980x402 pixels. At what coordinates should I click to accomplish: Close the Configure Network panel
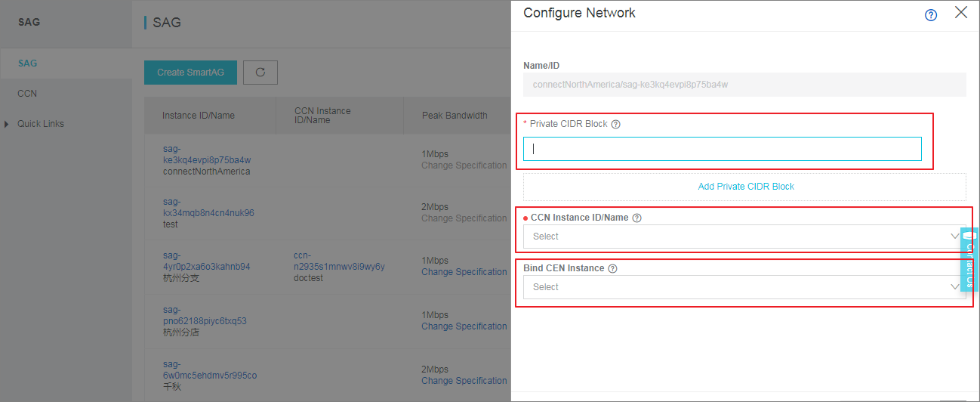coord(961,13)
